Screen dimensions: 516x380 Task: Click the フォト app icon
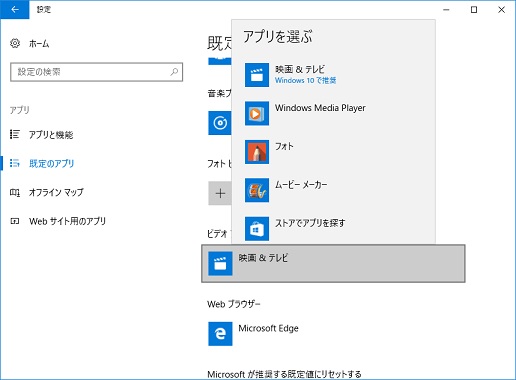(x=257, y=152)
